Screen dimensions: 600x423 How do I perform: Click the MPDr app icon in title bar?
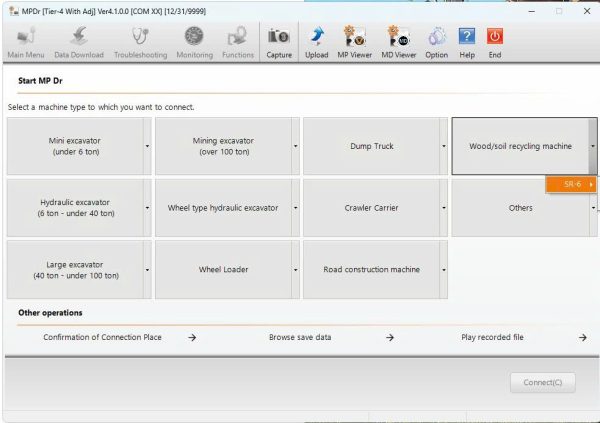(x=14, y=11)
